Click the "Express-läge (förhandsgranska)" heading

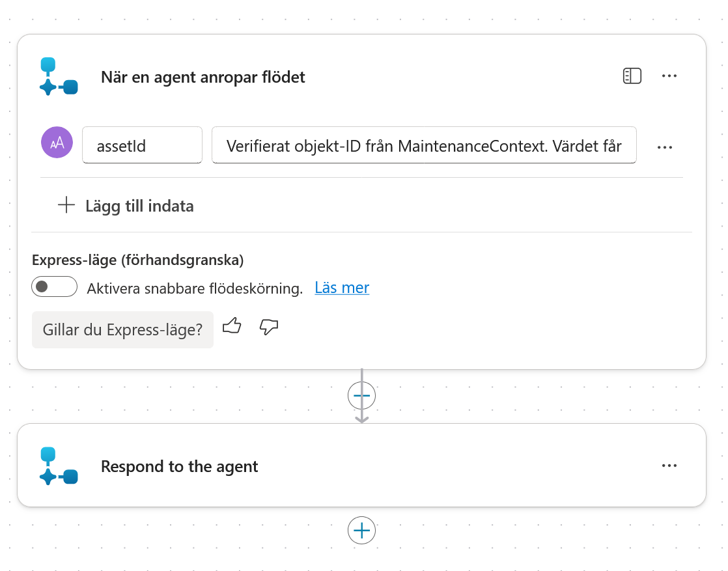coord(138,260)
